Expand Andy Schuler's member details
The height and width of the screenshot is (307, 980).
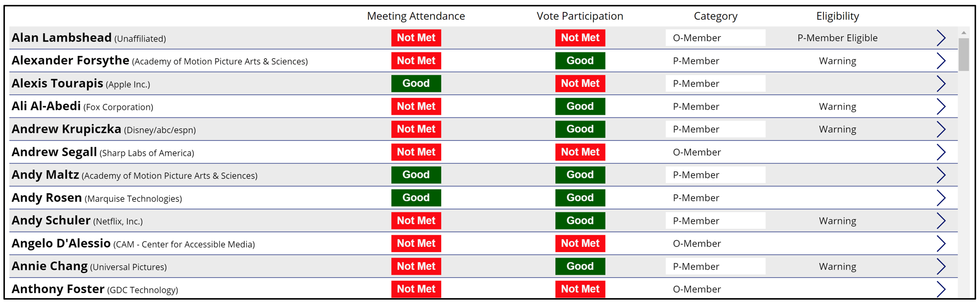(940, 221)
